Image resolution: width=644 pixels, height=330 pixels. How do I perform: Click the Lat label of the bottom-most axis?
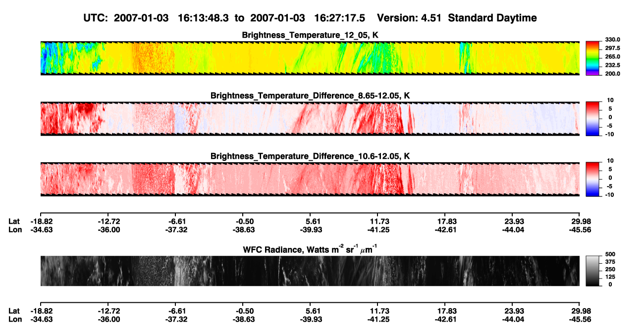pos(14,311)
